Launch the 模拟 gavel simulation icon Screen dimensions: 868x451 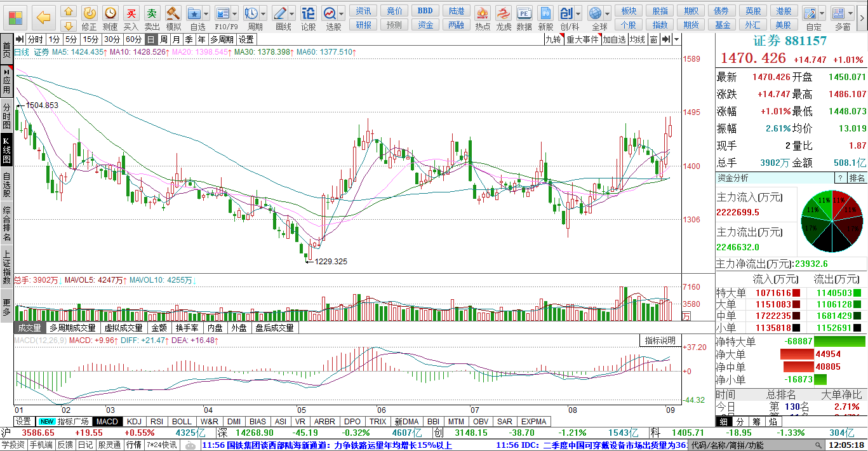173,17
